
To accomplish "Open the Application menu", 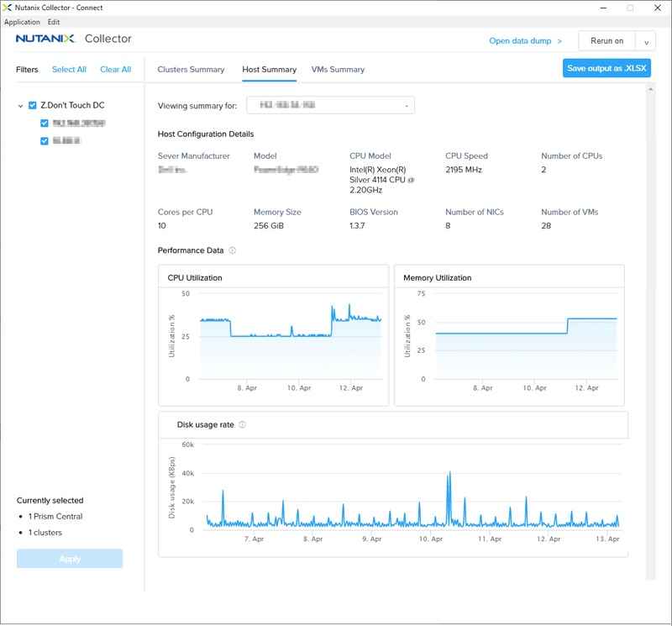I will [x=22, y=22].
